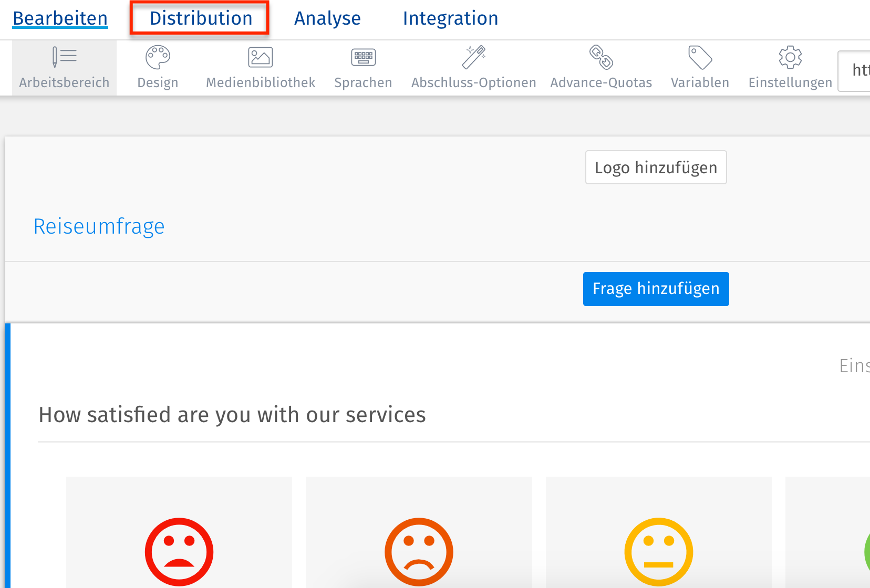This screenshot has height=588, width=870.
Task: Open the Design palette icon
Action: (x=157, y=67)
